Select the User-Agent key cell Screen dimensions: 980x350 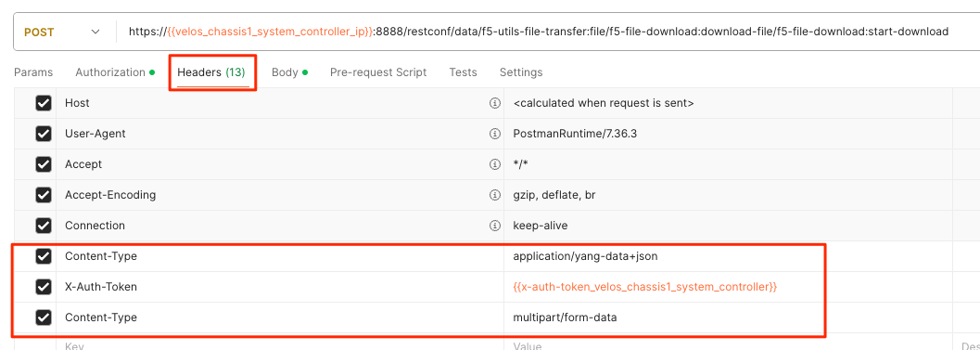coord(280,134)
